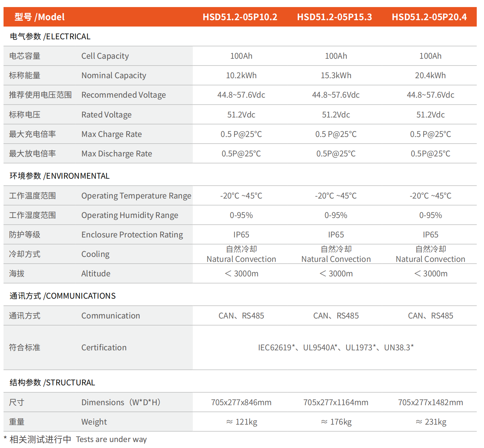The height and width of the screenshot is (448, 484).
Task: Click the HSD51.2-05P15.3 model header
Action: (x=334, y=17)
